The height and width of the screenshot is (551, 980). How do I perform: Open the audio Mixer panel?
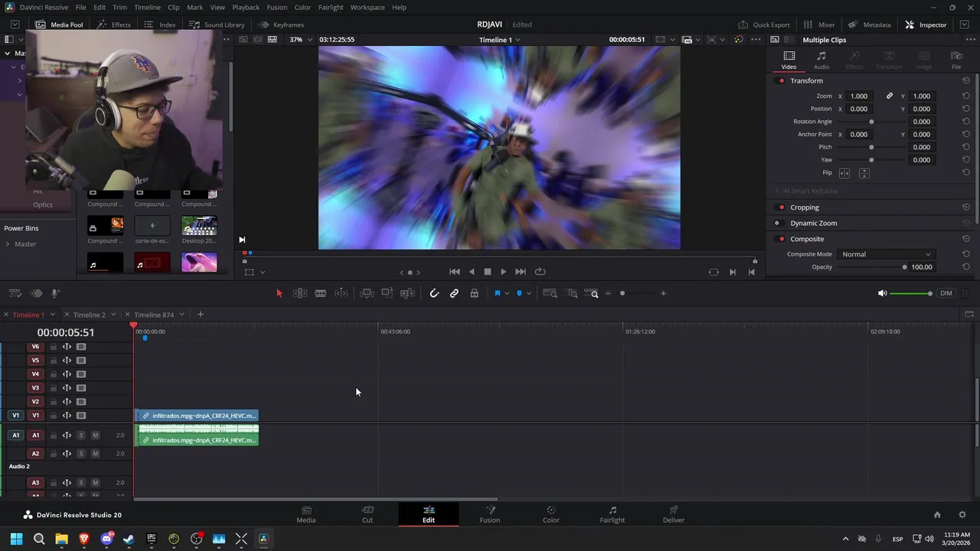[819, 24]
